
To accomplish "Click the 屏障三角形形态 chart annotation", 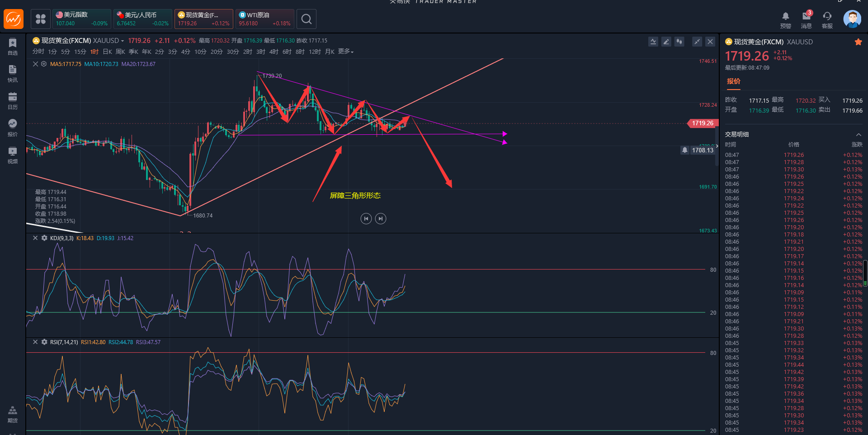I will [355, 195].
